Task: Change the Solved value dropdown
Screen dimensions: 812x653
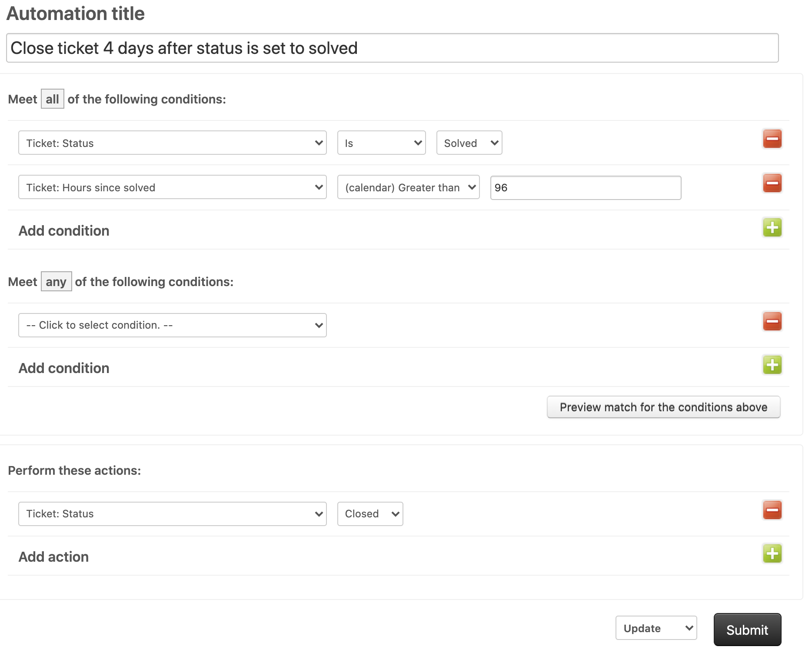Action: coord(469,143)
